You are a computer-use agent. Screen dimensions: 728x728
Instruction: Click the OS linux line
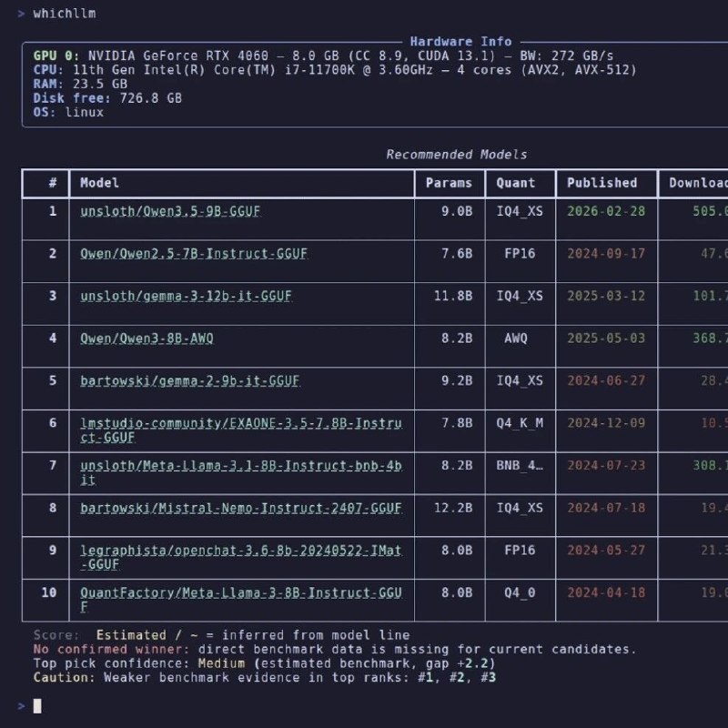tap(68, 112)
